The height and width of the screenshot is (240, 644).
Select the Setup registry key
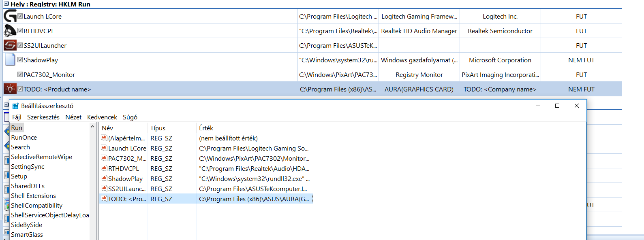(x=19, y=176)
